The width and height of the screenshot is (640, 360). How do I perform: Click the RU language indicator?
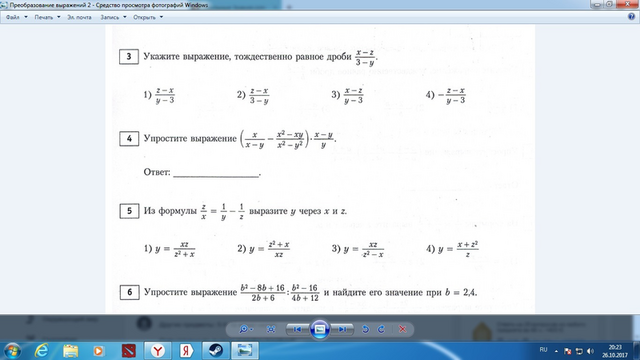pyautogui.click(x=543, y=350)
